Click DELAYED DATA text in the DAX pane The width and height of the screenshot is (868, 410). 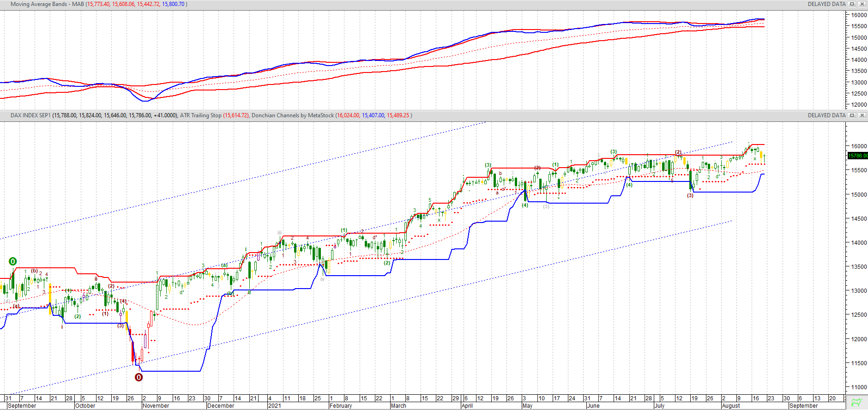[x=826, y=115]
